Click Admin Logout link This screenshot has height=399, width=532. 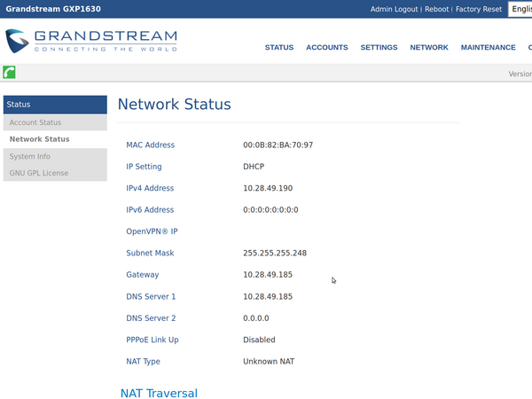tap(394, 9)
